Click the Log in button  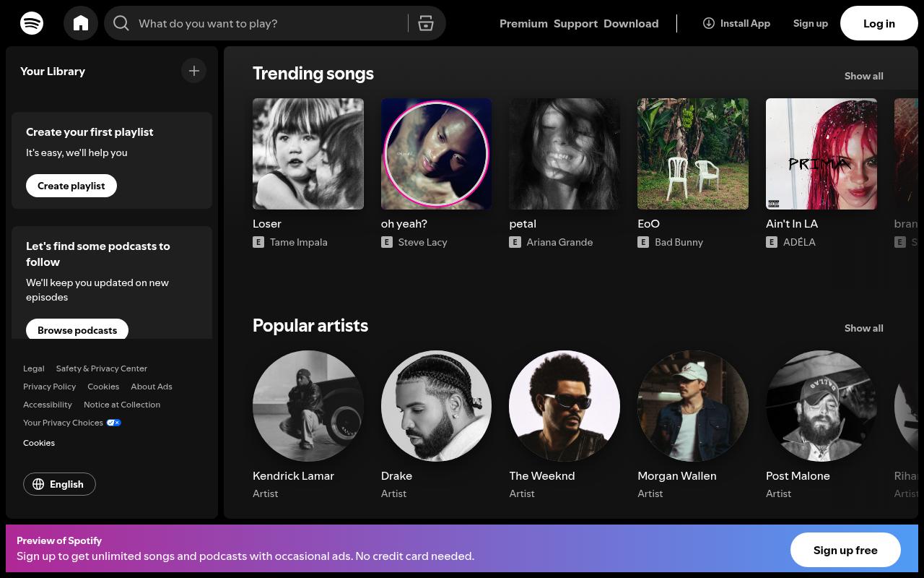click(x=879, y=23)
